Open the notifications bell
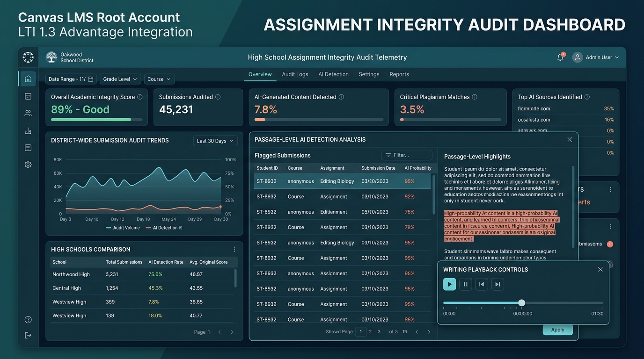 (560, 57)
